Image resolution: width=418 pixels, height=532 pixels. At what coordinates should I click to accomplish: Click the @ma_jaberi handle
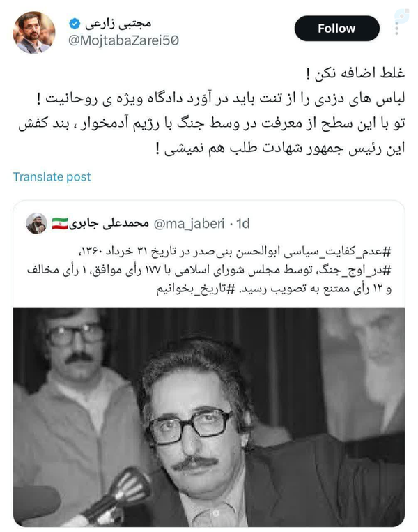click(189, 224)
